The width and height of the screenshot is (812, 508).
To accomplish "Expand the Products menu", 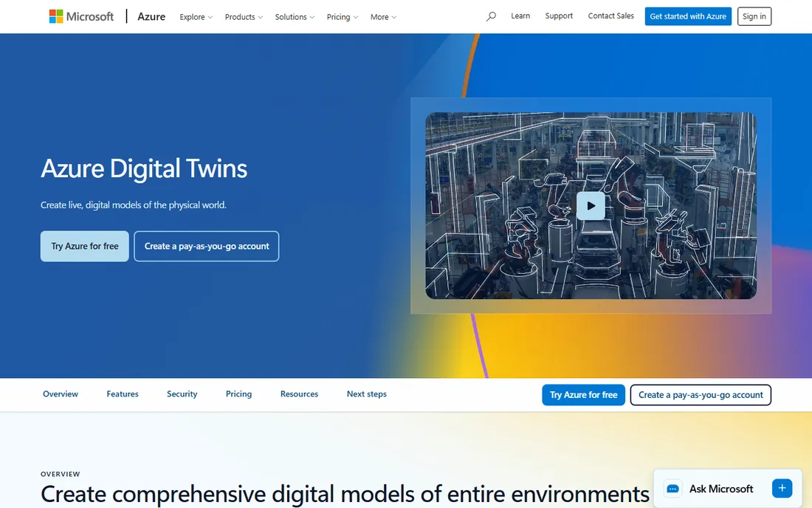I will point(244,17).
